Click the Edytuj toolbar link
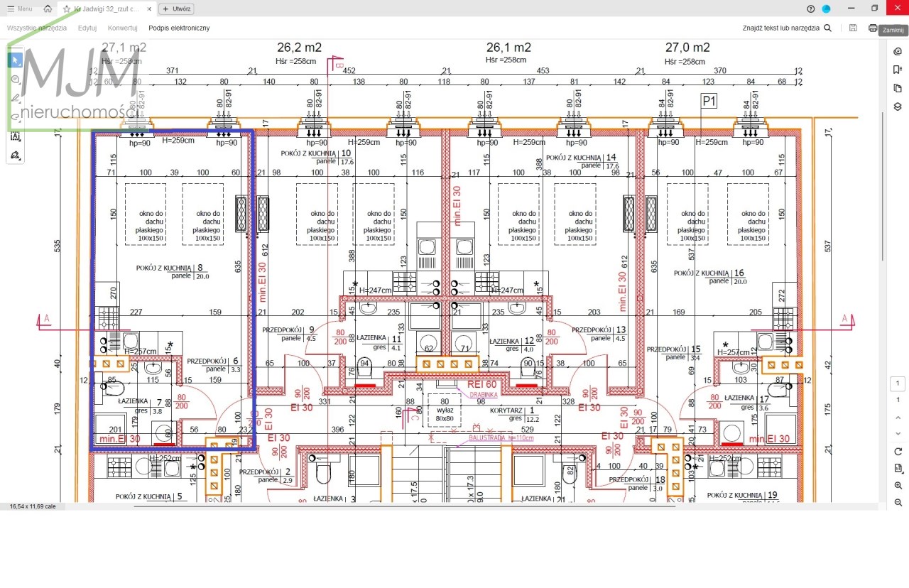The height and width of the screenshot is (588, 909). tap(87, 28)
